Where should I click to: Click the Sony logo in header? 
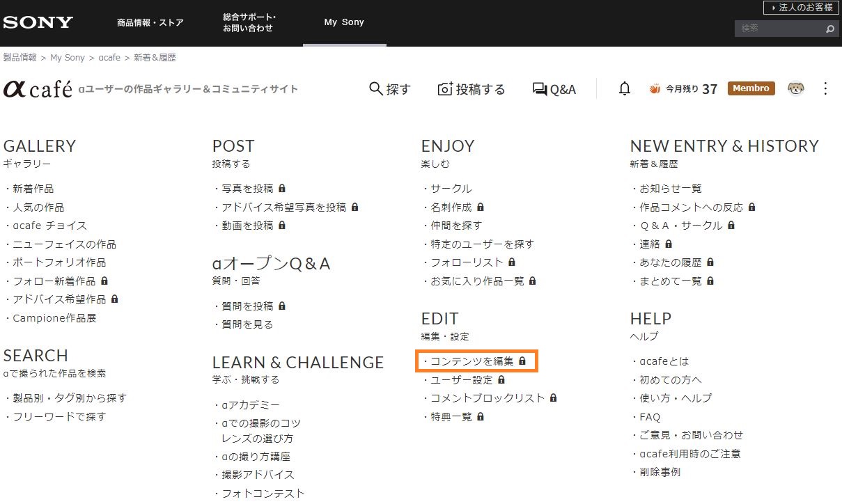(x=38, y=22)
